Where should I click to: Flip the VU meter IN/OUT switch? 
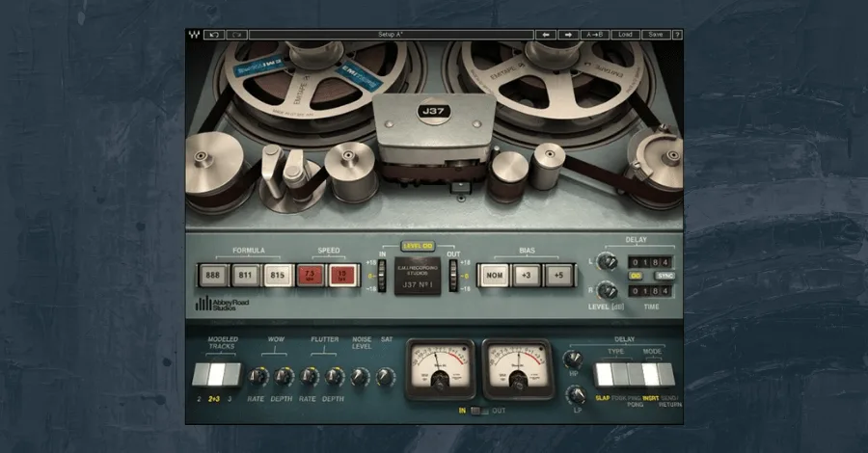point(479,411)
